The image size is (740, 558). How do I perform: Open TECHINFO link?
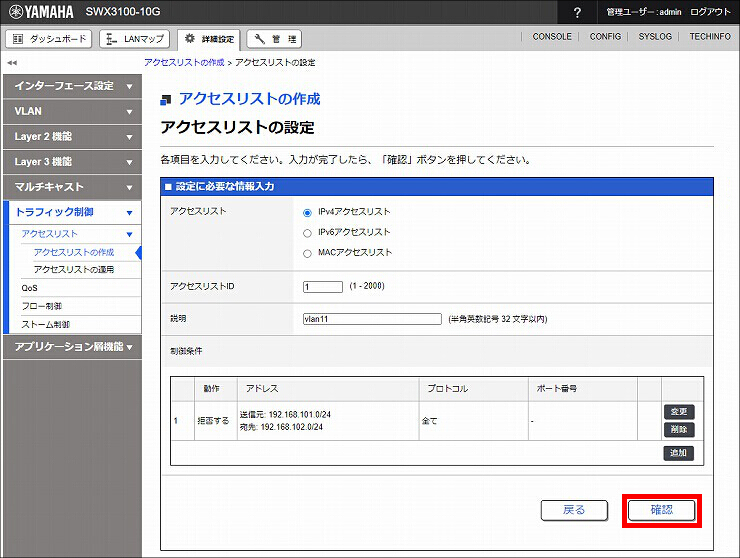[x=710, y=36]
